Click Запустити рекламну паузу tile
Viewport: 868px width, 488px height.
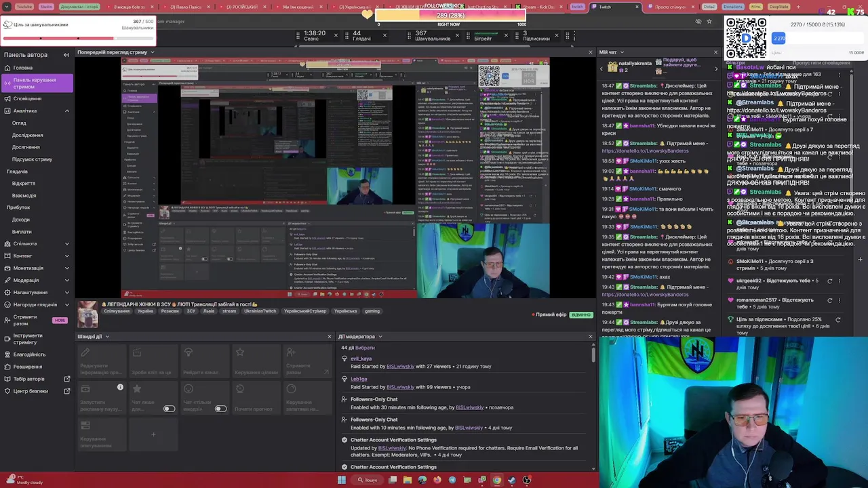pyautogui.click(x=102, y=399)
